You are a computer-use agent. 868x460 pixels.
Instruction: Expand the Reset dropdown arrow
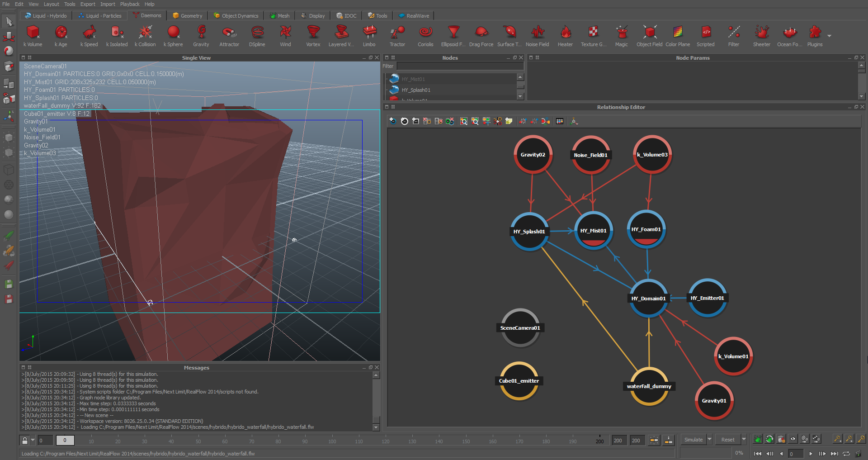[744, 439]
